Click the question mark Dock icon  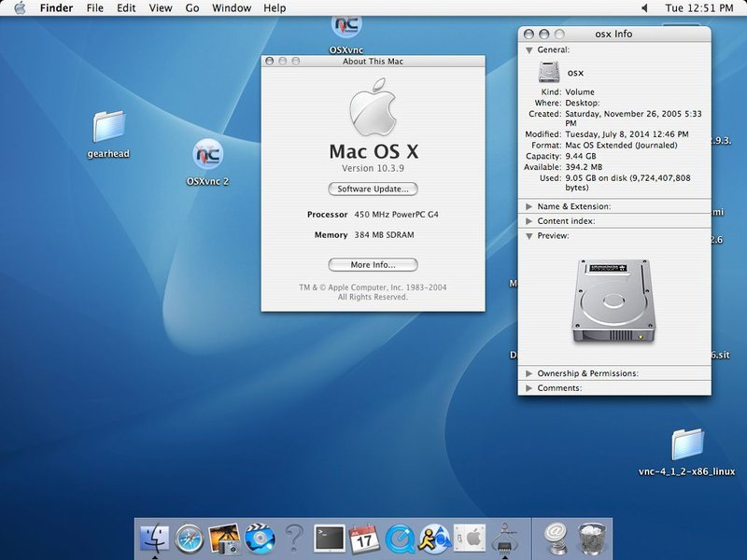[294, 539]
